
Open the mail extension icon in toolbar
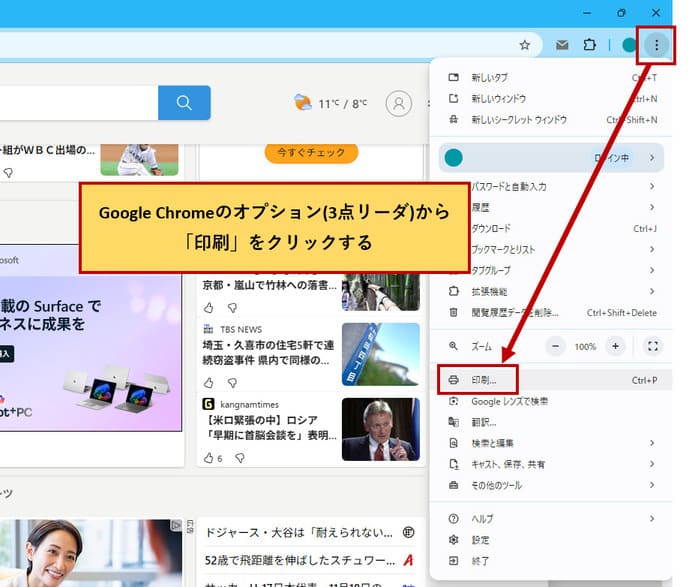pyautogui.click(x=562, y=45)
